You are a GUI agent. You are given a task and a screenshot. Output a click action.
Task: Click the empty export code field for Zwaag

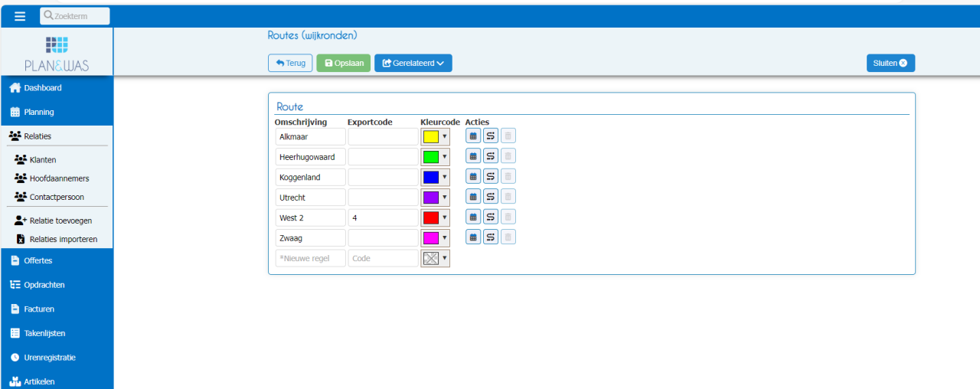pyautogui.click(x=383, y=237)
